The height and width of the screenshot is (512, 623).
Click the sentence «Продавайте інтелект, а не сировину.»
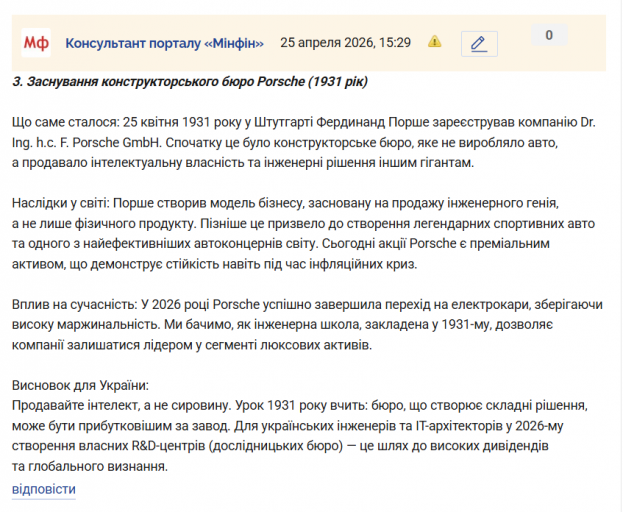click(x=122, y=405)
